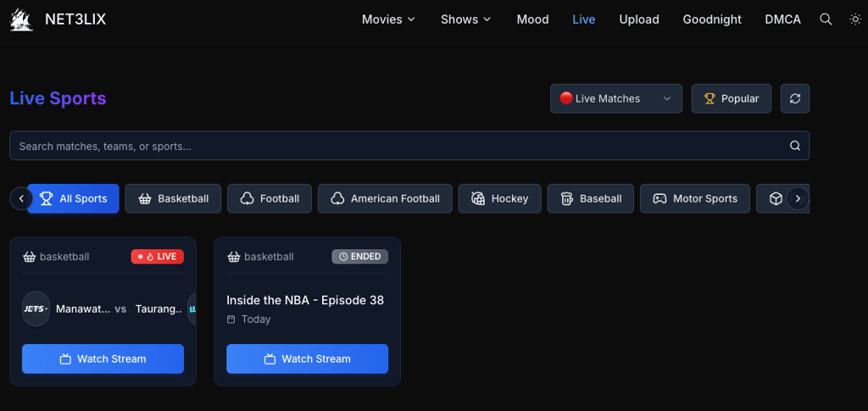
Task: Click the magnifier inside the search field
Action: [x=795, y=146]
